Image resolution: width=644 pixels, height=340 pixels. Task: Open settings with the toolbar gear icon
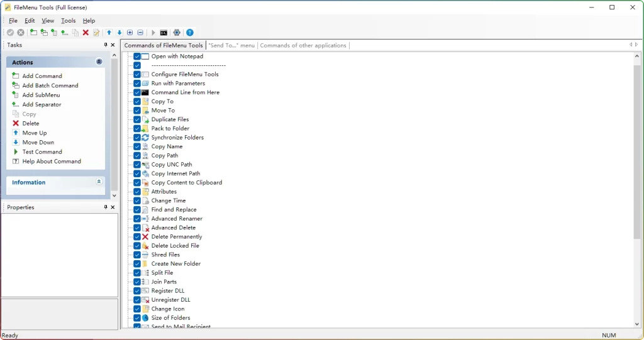177,33
